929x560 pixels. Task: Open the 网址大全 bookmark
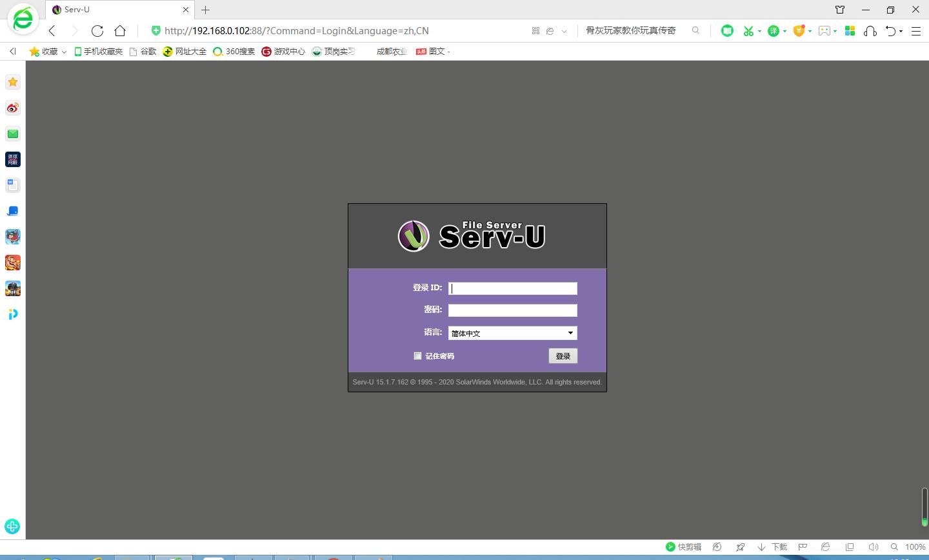click(185, 51)
